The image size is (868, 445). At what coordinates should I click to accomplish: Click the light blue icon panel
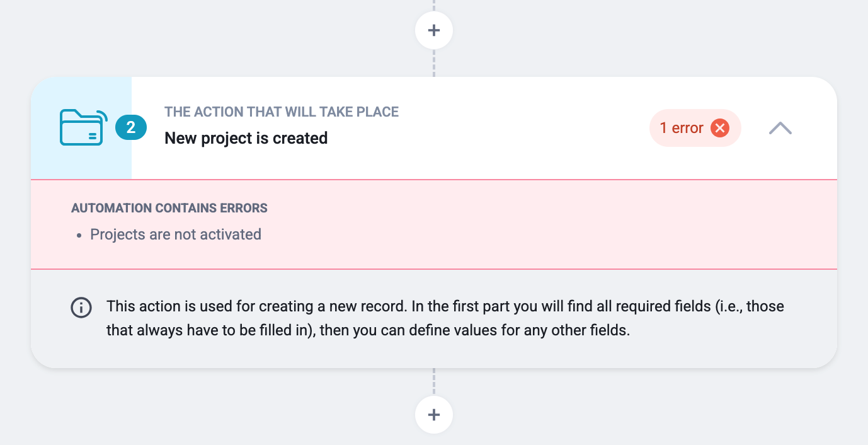(x=81, y=128)
